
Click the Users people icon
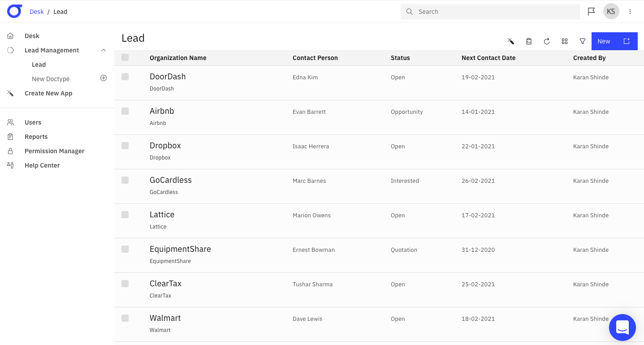click(x=10, y=122)
